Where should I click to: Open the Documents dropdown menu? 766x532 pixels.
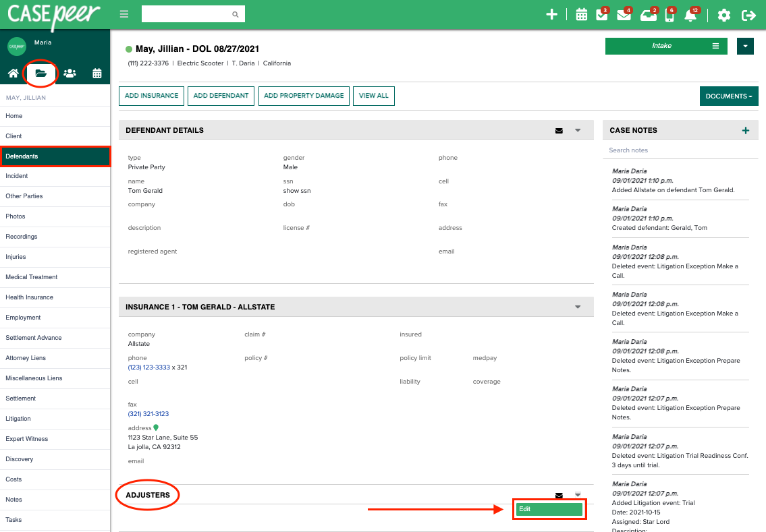coord(729,96)
